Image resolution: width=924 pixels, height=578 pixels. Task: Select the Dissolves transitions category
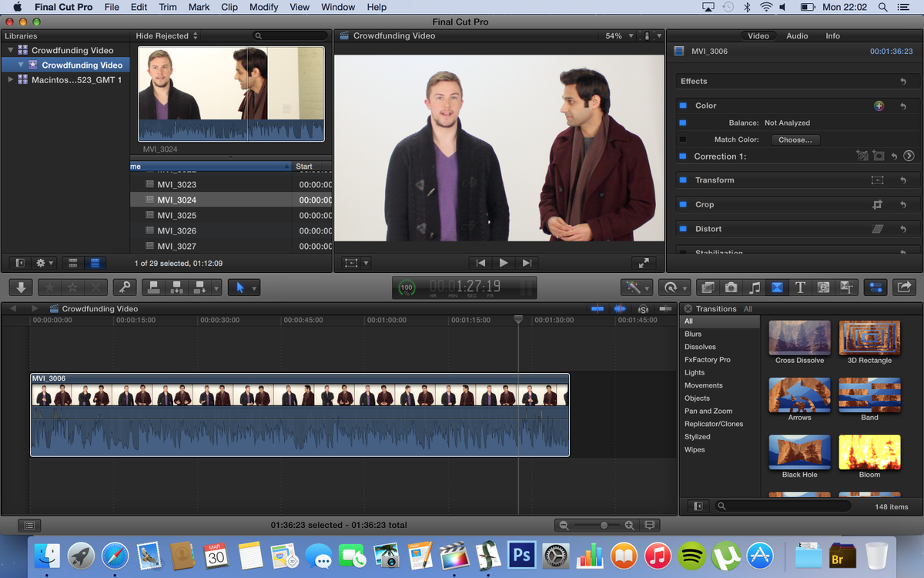tap(700, 346)
